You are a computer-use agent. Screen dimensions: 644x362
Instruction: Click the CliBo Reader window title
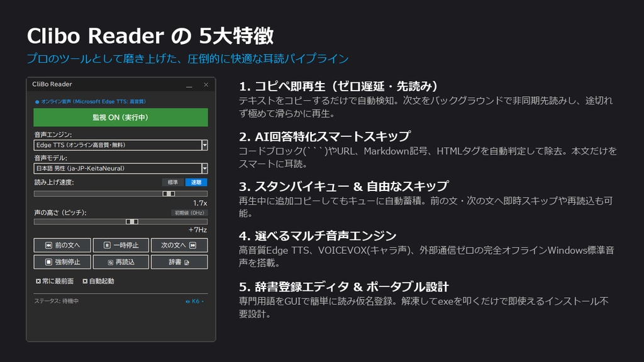tap(52, 84)
